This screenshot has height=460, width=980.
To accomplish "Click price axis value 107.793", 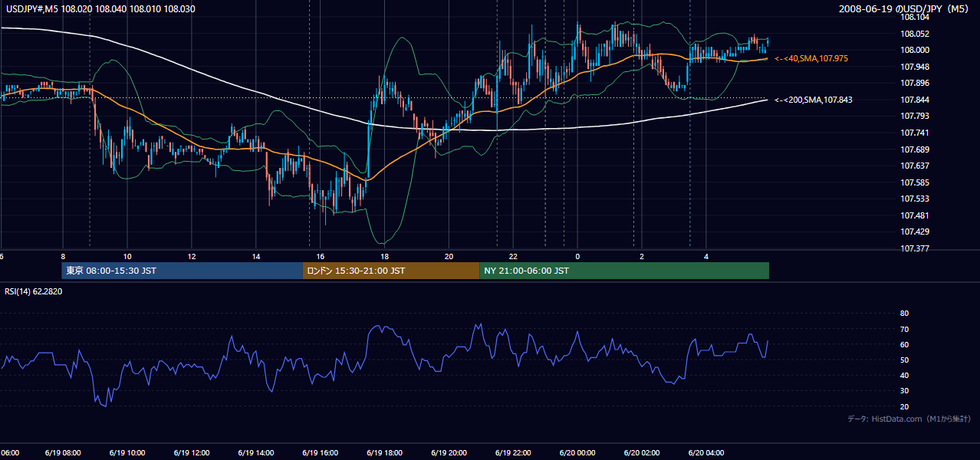I will click(914, 117).
